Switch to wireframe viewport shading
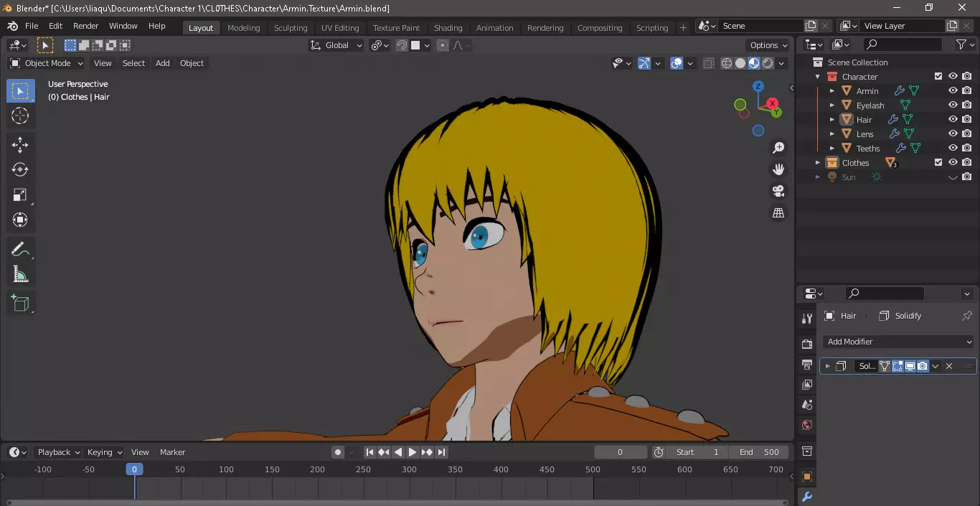The height and width of the screenshot is (506, 980). click(727, 63)
